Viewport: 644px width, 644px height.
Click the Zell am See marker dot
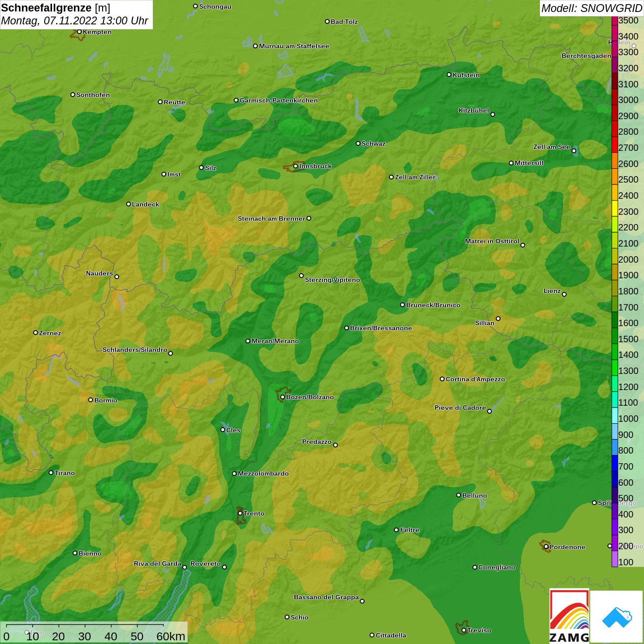point(574,150)
